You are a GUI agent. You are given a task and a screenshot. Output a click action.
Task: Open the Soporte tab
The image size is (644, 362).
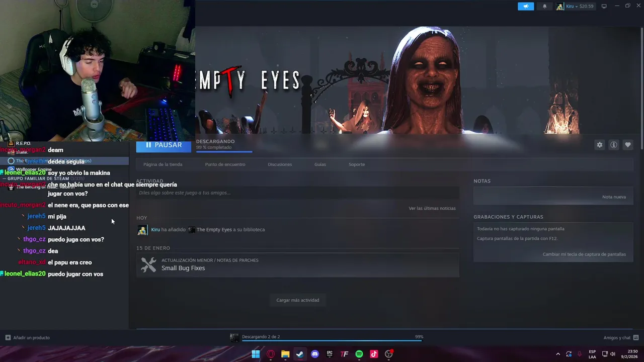point(357,164)
